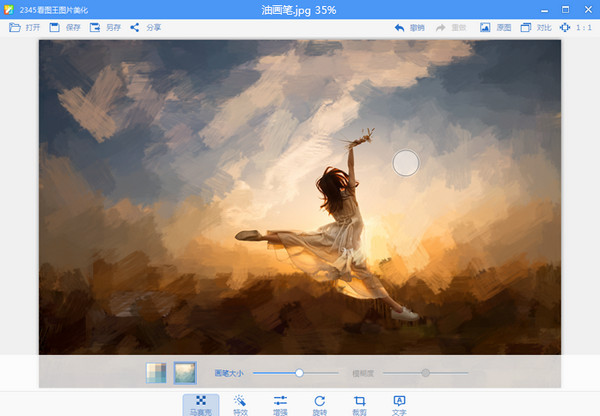
Task: Open the 特效 (Effects) tab
Action: 240,404
